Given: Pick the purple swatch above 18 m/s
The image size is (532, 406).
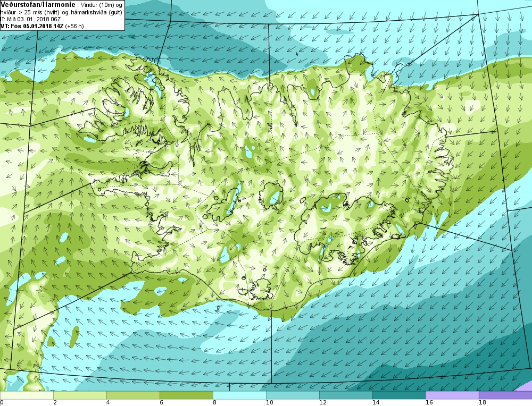Looking at the screenshot, I should click(505, 395).
